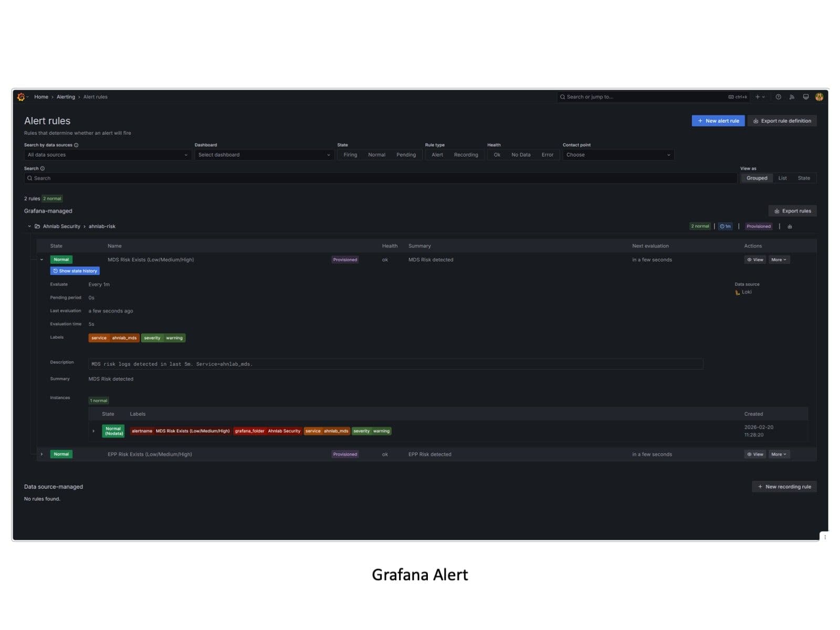
Task: Click the three-dot options icon at the frame corner
Action: [825, 537]
